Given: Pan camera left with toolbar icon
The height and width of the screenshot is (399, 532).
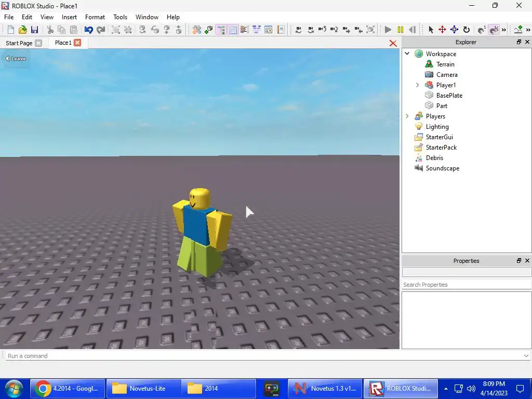Looking at the screenshot, I should (x=299, y=30).
